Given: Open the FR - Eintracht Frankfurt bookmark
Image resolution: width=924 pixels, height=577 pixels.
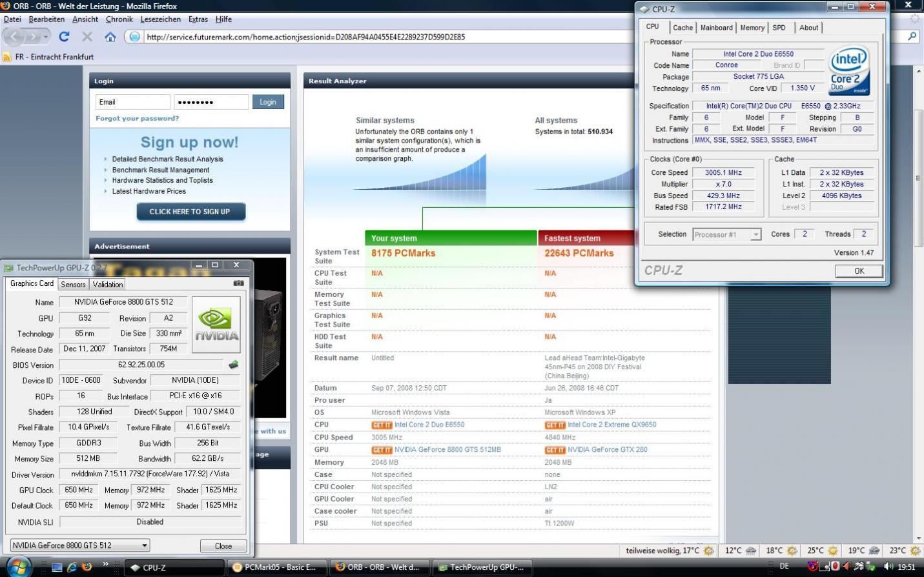Looking at the screenshot, I should point(48,57).
